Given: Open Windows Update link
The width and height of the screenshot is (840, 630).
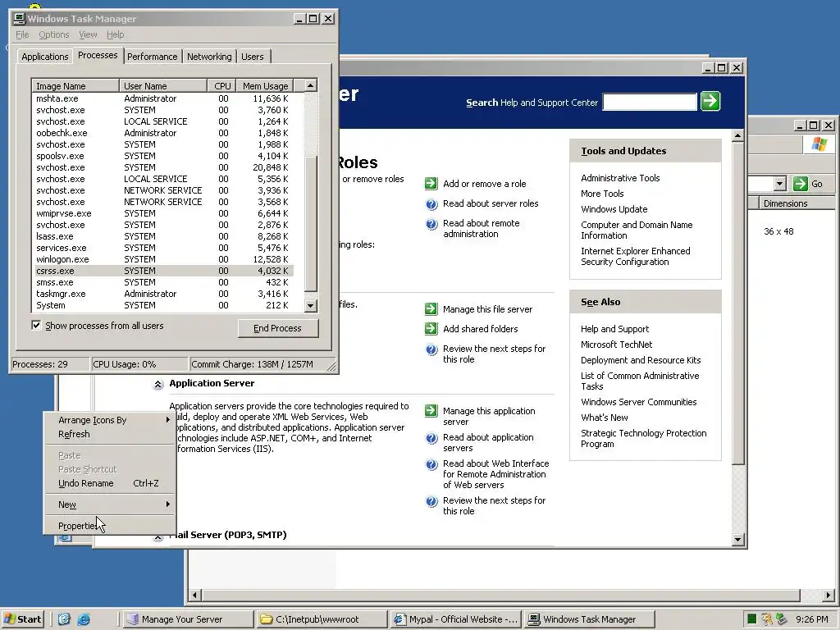Looking at the screenshot, I should tap(614, 209).
